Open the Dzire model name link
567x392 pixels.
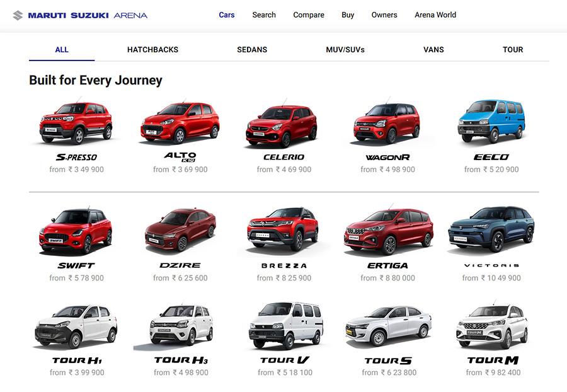180,266
